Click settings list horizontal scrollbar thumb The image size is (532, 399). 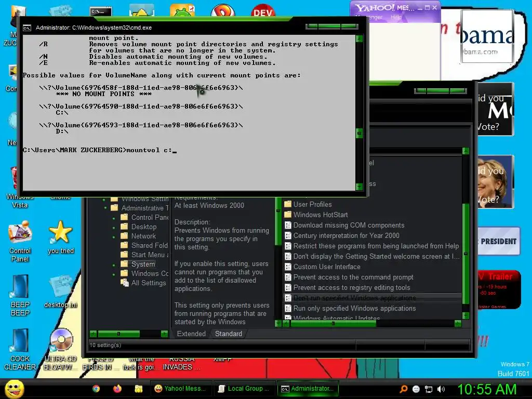click(x=333, y=324)
